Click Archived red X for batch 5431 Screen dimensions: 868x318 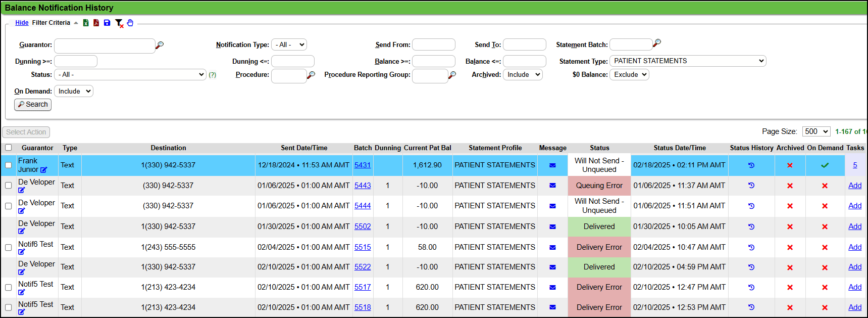coord(790,165)
